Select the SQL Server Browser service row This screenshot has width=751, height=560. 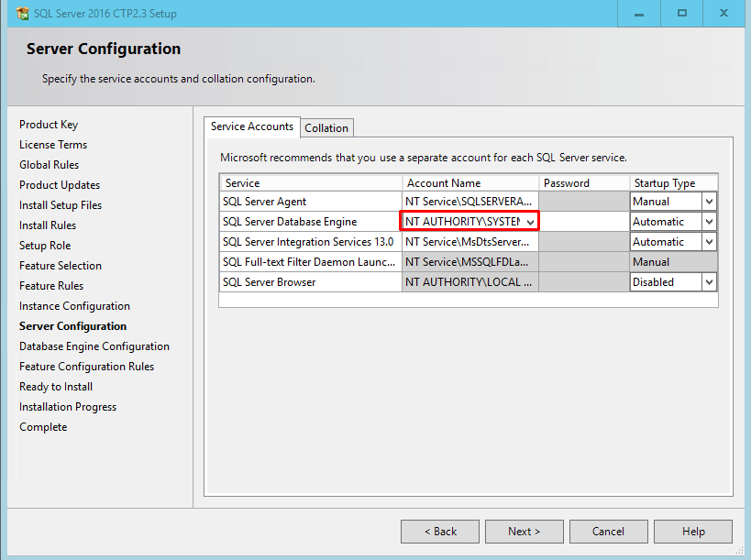tap(311, 282)
